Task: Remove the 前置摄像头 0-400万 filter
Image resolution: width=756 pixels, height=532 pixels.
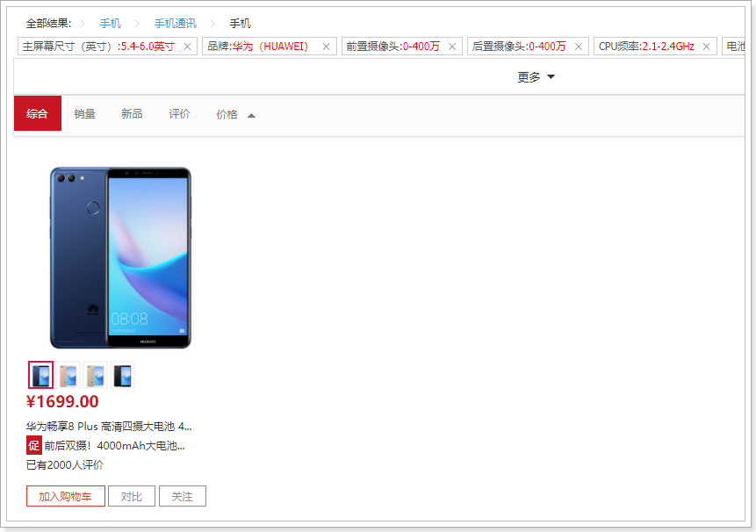Action: (x=452, y=47)
